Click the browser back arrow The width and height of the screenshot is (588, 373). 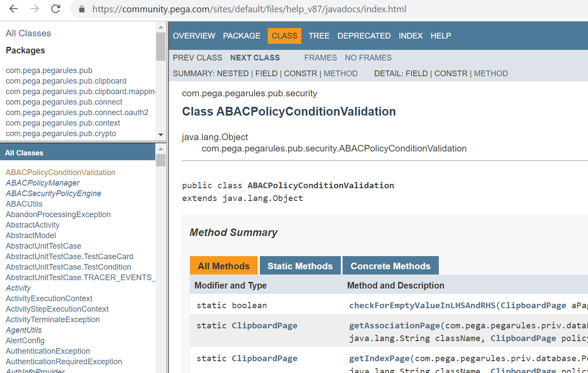coord(13,9)
